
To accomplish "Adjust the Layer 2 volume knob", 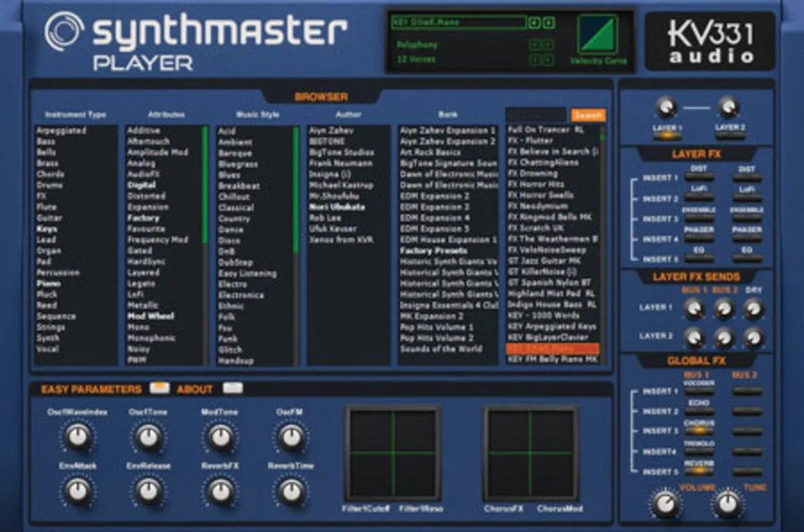I will click(x=728, y=108).
